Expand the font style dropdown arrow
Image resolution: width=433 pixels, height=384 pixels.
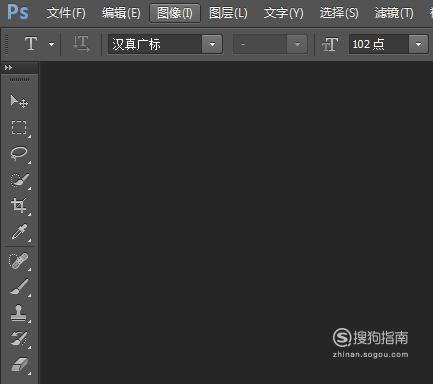[x=297, y=44]
